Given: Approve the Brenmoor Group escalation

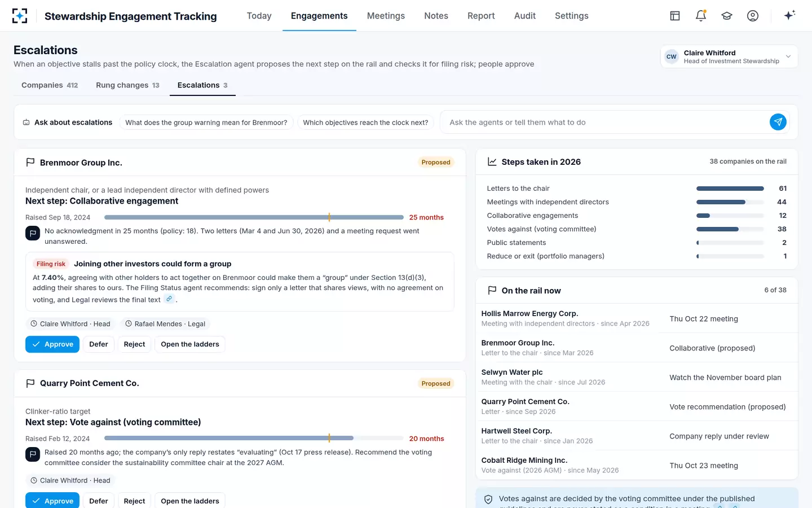Looking at the screenshot, I should [52, 344].
